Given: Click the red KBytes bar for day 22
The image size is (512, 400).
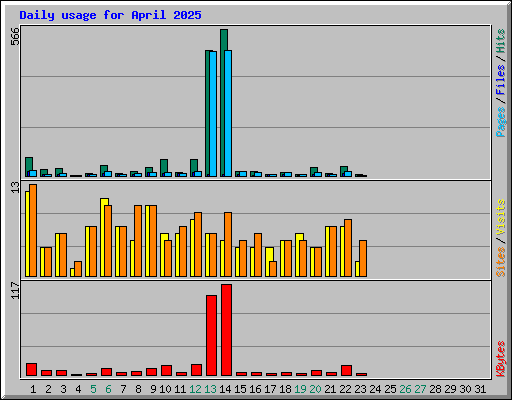Looking at the screenshot, I should [x=346, y=371].
